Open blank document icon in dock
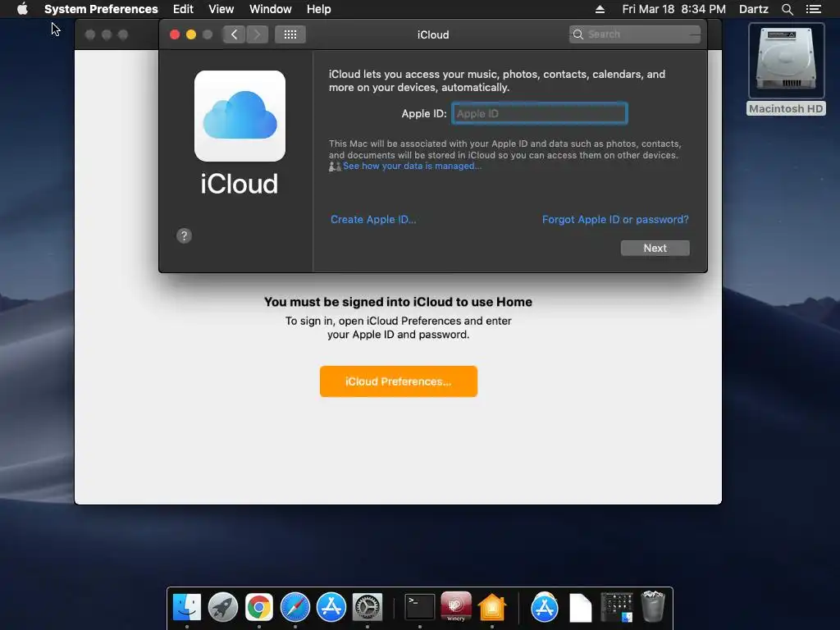840x630 pixels. point(580,608)
